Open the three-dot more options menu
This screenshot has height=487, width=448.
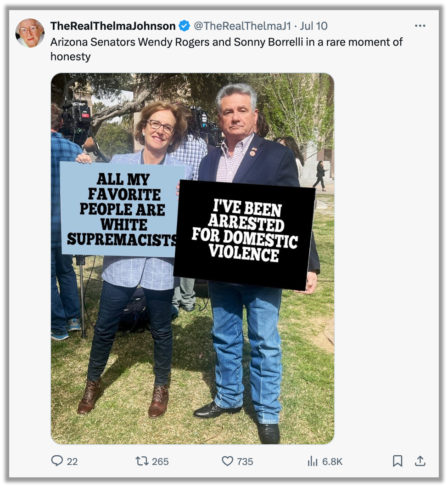420,26
